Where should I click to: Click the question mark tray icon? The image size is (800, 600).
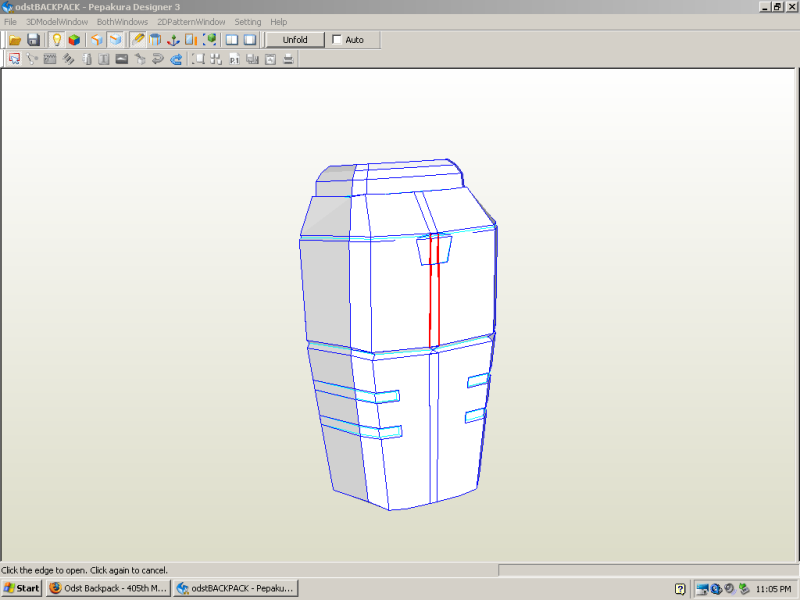[680, 589]
